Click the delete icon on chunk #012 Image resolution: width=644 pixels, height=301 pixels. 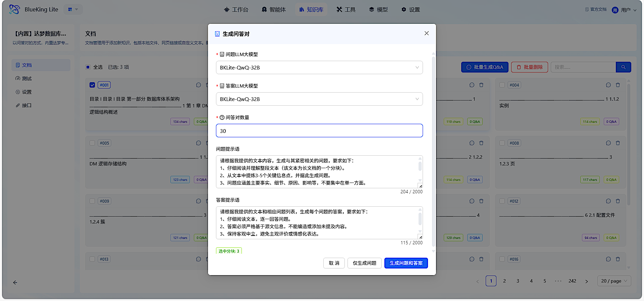click(618, 201)
